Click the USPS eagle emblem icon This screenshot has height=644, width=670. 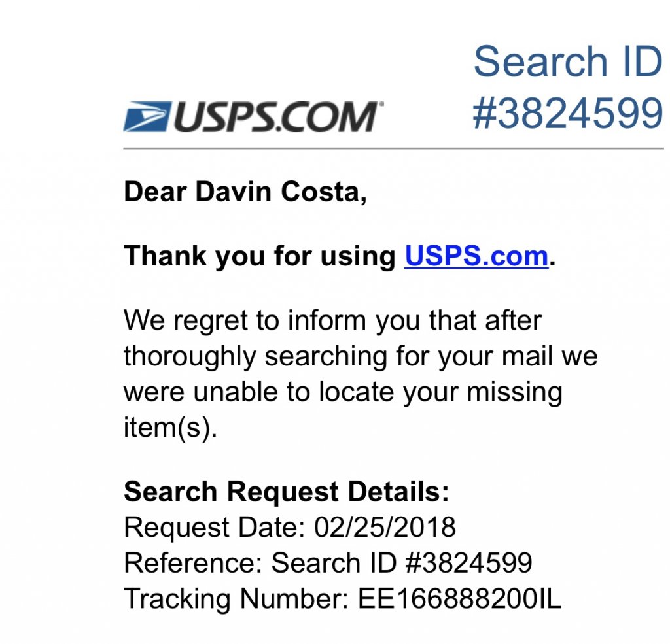147,116
